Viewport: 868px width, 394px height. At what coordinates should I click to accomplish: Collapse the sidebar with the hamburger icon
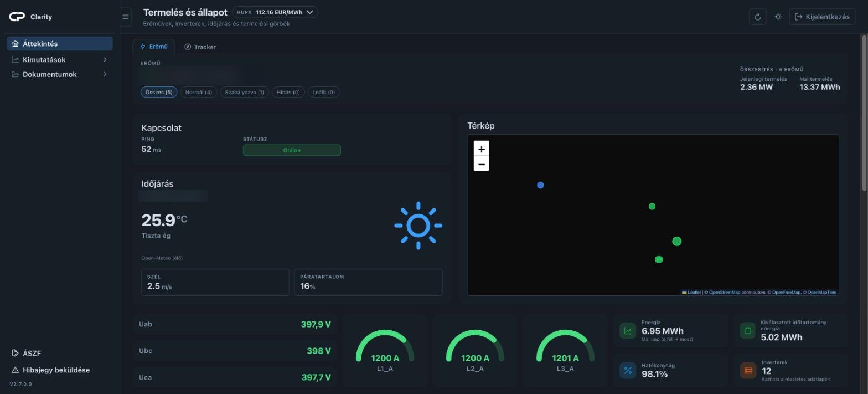tap(126, 17)
